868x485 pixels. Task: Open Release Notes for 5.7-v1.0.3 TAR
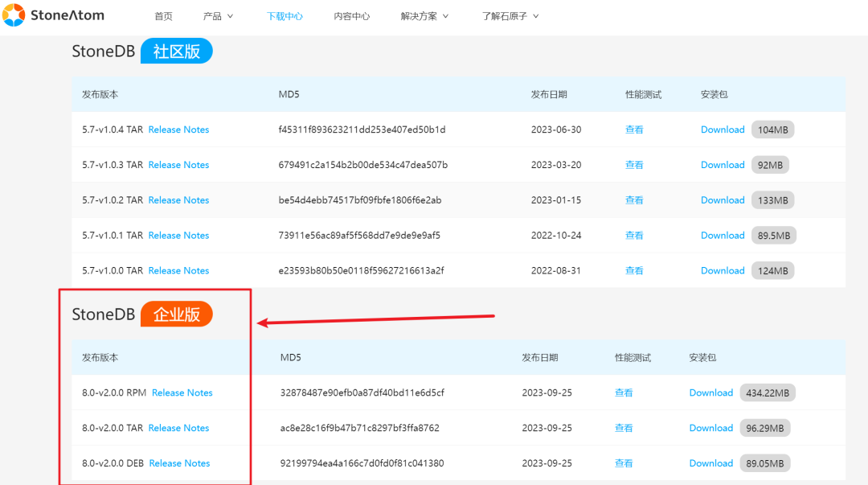(178, 165)
